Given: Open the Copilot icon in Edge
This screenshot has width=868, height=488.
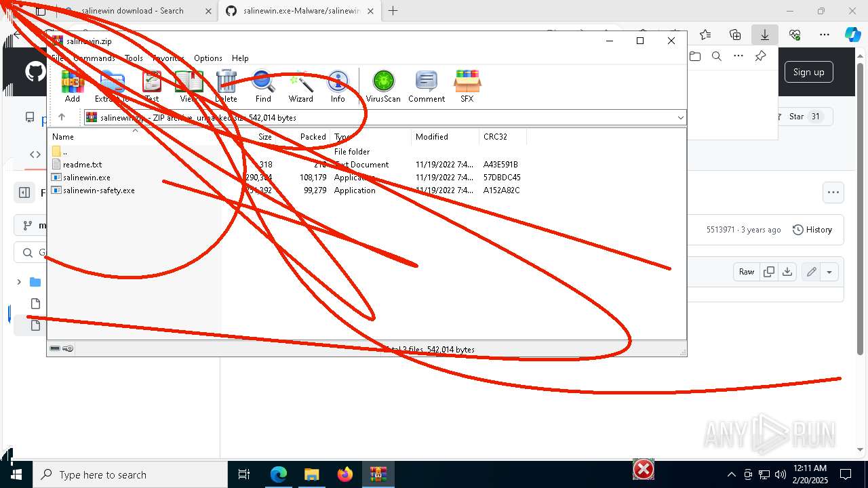Looking at the screenshot, I should point(852,35).
